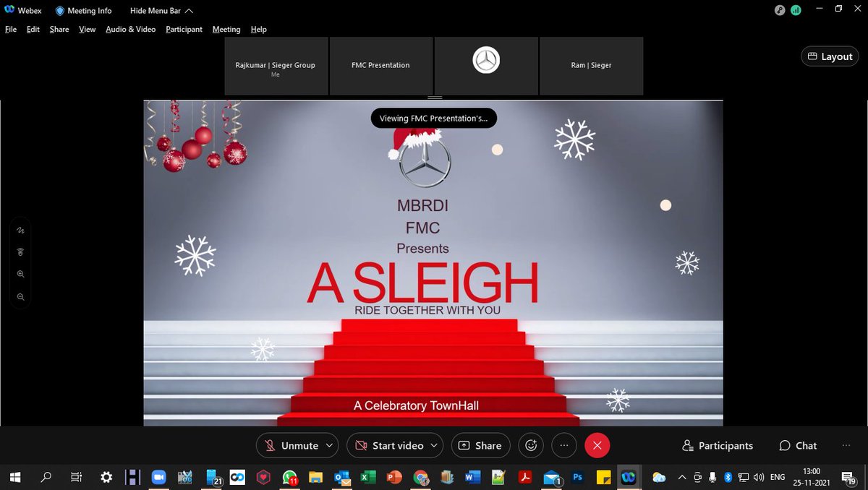868x490 pixels.
Task: Open Task View in the taskbar
Action: 75,477
